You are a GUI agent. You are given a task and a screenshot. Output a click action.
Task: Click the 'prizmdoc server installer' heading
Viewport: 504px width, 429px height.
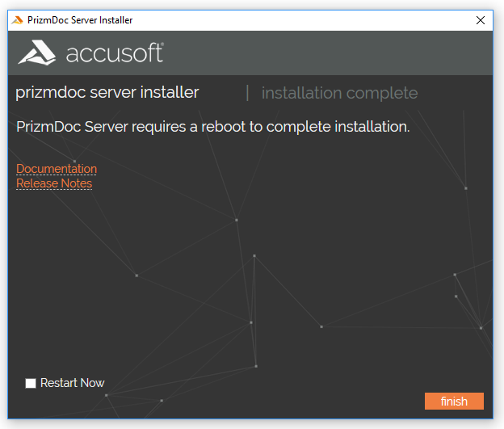[107, 93]
